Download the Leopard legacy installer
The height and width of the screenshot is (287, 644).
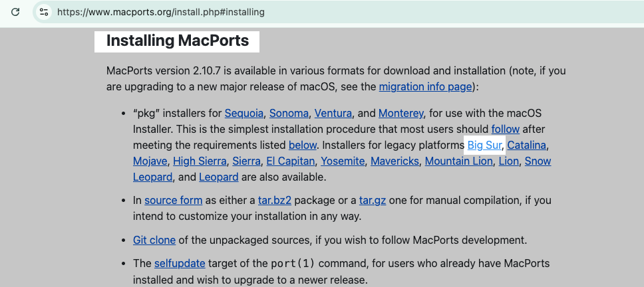pos(218,177)
